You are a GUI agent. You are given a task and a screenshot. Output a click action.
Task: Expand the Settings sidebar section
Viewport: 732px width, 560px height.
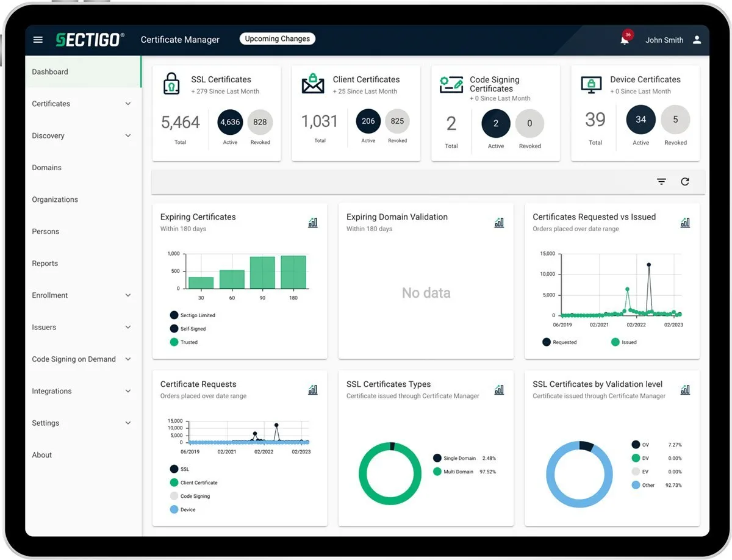[128, 423]
